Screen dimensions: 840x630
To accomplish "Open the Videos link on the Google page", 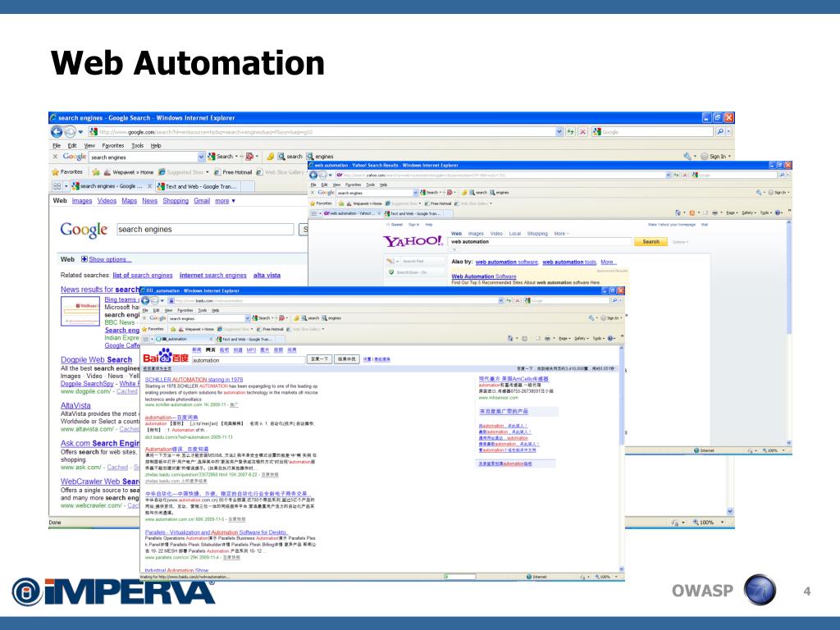I will 107,201.
